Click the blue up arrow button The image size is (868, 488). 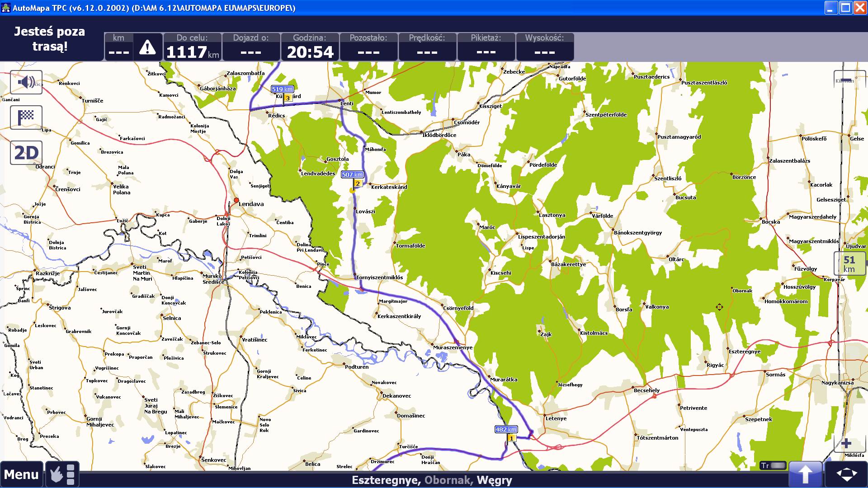pyautogui.click(x=805, y=474)
